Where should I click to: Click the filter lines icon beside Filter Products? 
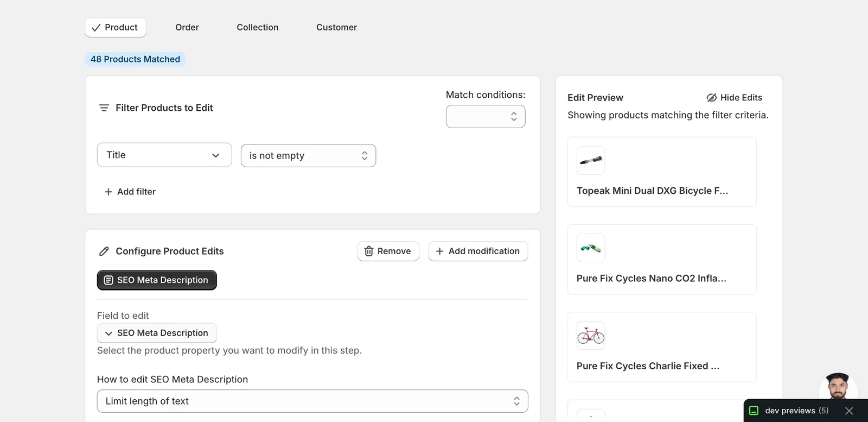[104, 108]
